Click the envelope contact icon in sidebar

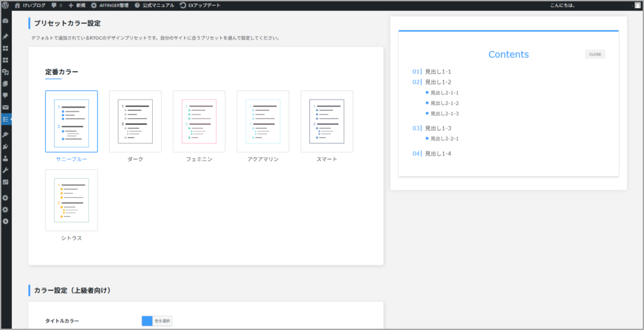pos(6,107)
